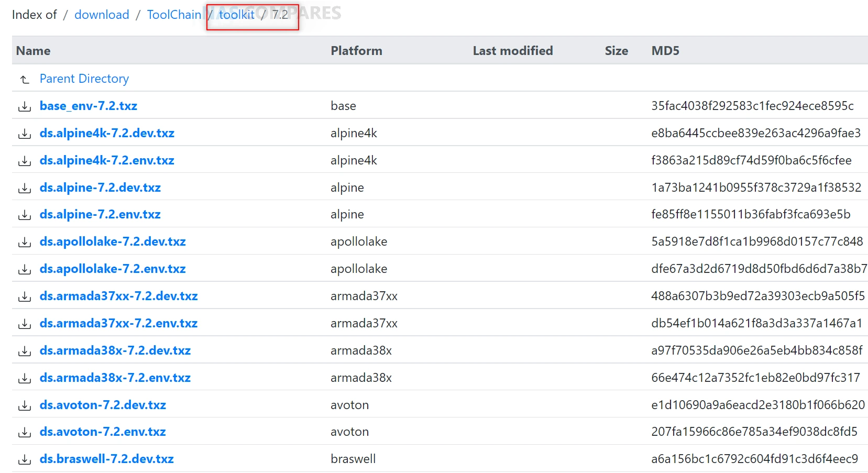The width and height of the screenshot is (868, 473).
Task: Click 'avoton' platform cell in ds.avoton-7.2.dev.txz row
Action: [350, 405]
